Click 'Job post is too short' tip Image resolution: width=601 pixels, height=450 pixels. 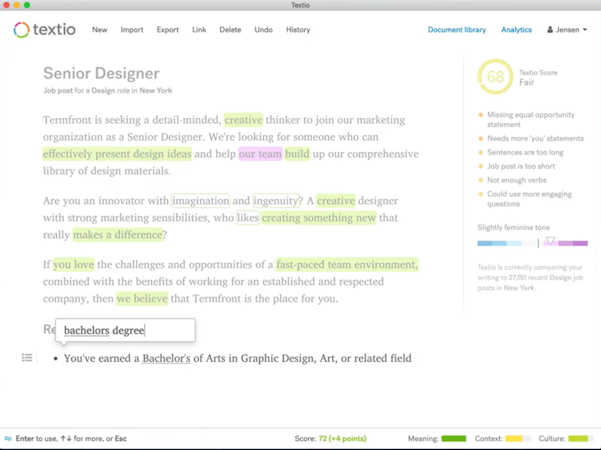coord(521,166)
